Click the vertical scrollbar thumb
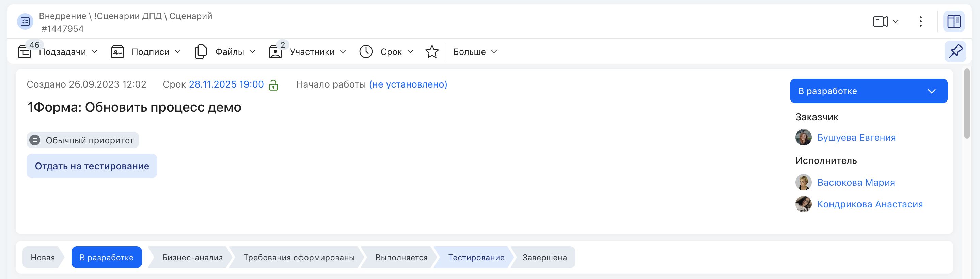 tap(967, 104)
